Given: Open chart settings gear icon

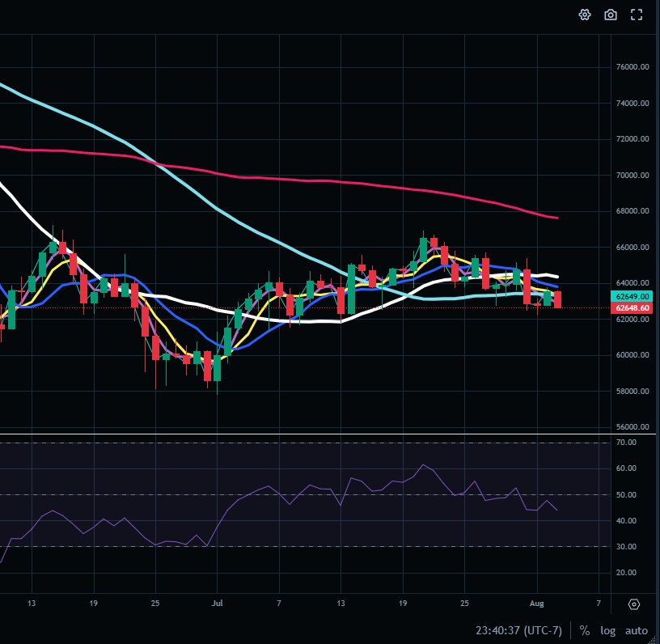Looking at the screenshot, I should coord(585,15).
